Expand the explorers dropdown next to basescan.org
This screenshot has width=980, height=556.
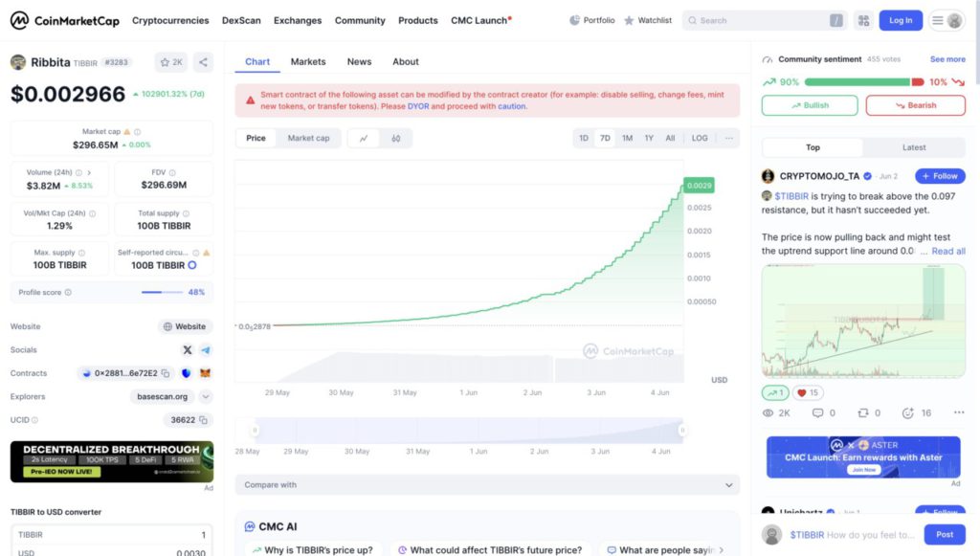pos(206,396)
